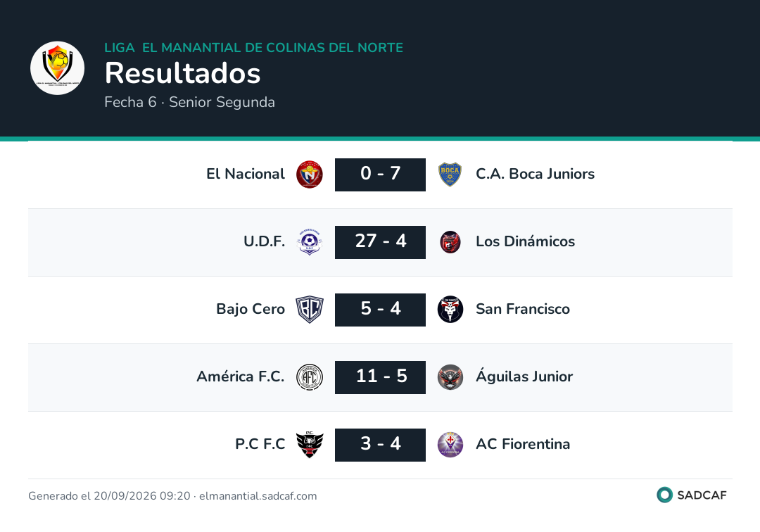Open the Águilas Junior eagle emblem

click(x=450, y=377)
